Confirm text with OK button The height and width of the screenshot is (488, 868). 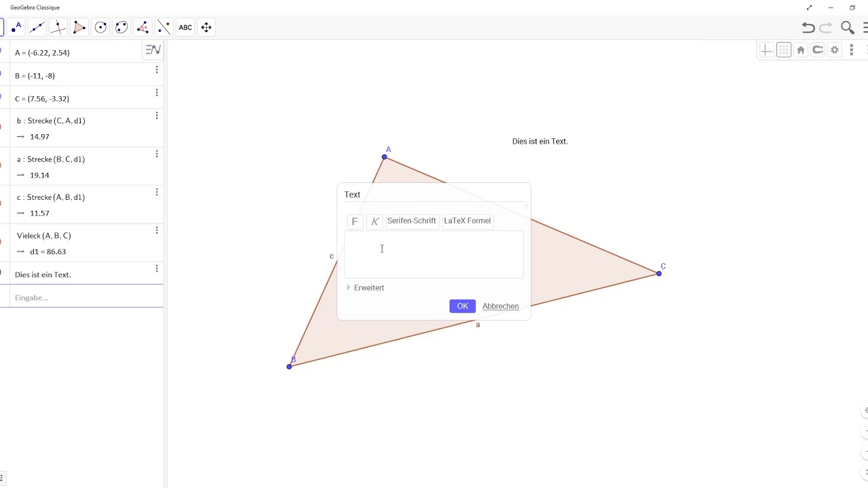tap(462, 306)
